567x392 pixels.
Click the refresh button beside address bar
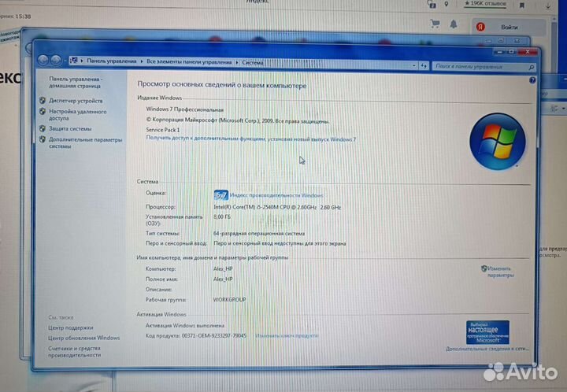click(424, 66)
